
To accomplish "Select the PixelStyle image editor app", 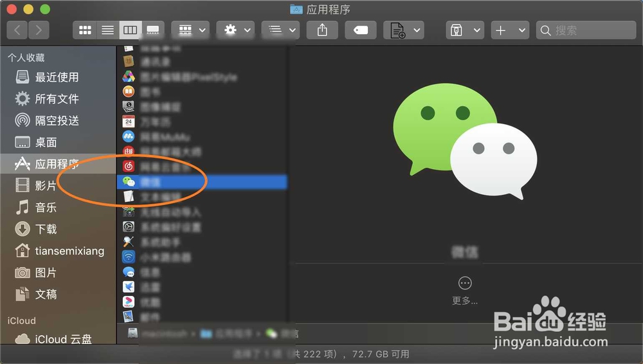I will point(202,77).
